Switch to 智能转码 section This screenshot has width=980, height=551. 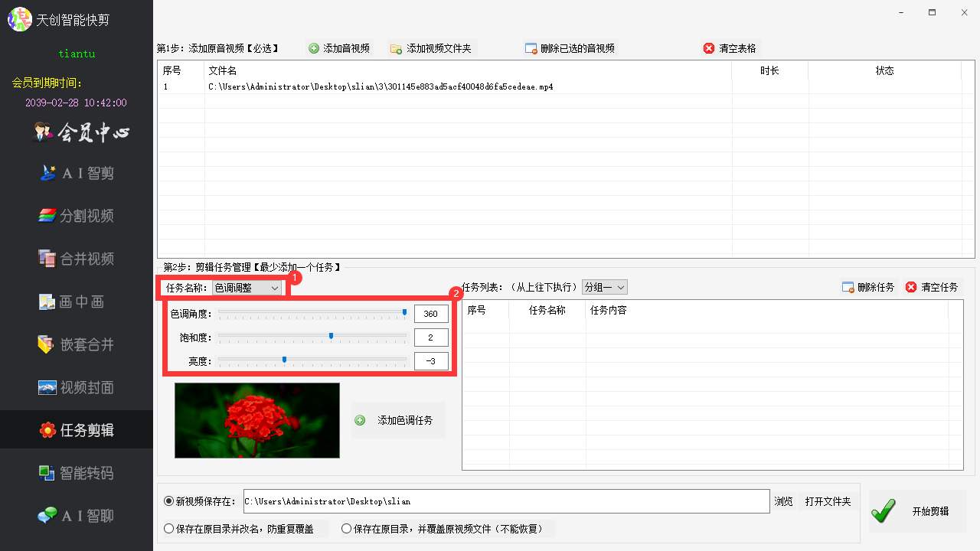coord(77,473)
